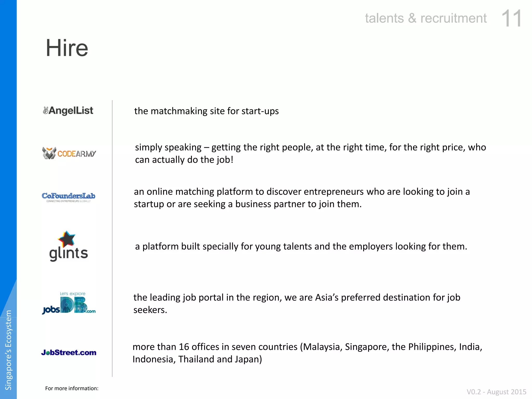Select the talents & recruitment header
The image size is (532, 399).
[x=426, y=18]
